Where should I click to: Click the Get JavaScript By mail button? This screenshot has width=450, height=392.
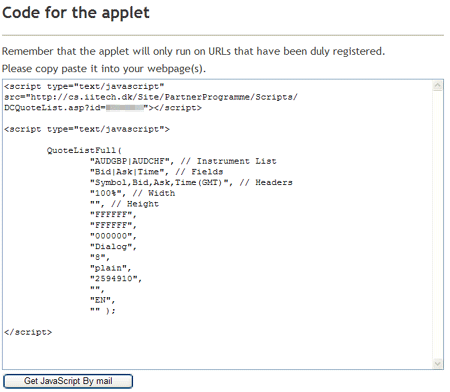pos(68,381)
